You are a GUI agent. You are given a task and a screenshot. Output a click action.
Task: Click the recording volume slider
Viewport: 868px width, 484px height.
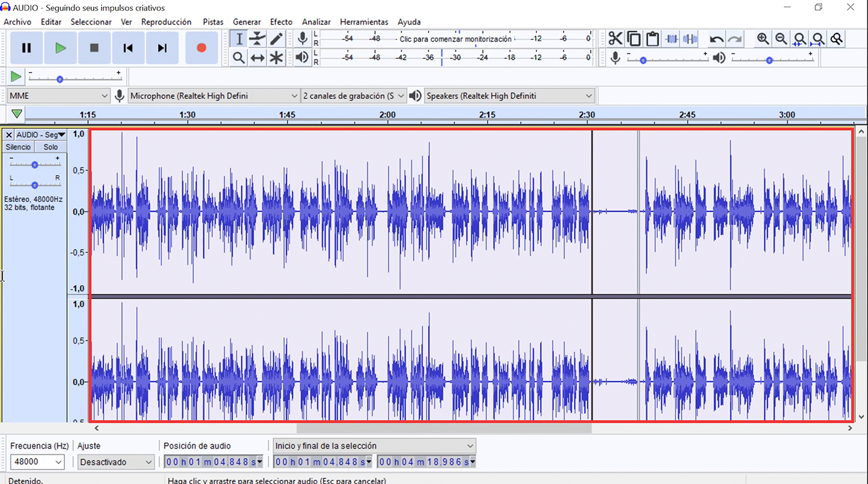click(x=666, y=59)
